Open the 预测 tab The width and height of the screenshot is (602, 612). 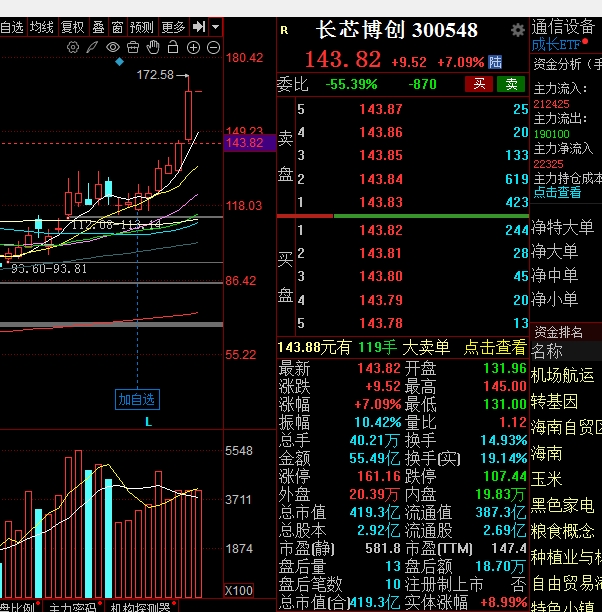[x=142, y=27]
